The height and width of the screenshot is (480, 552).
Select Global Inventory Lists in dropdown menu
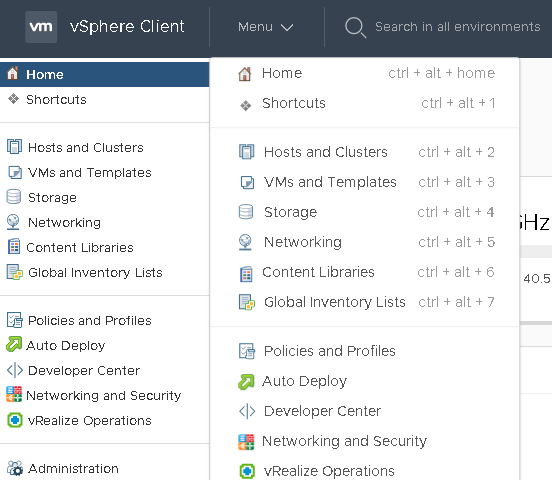[366, 302]
